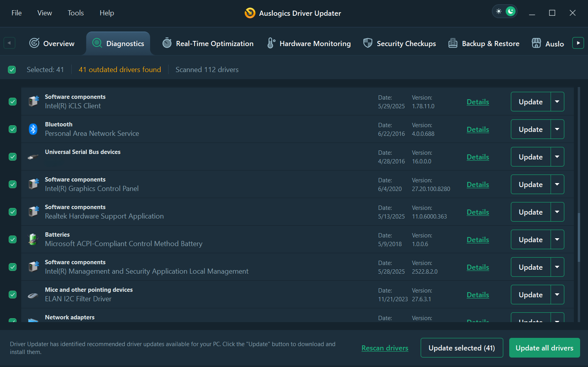Click the Auslogics Driver Updater logo icon
Viewport: 588px width, 367px height.
click(x=250, y=13)
